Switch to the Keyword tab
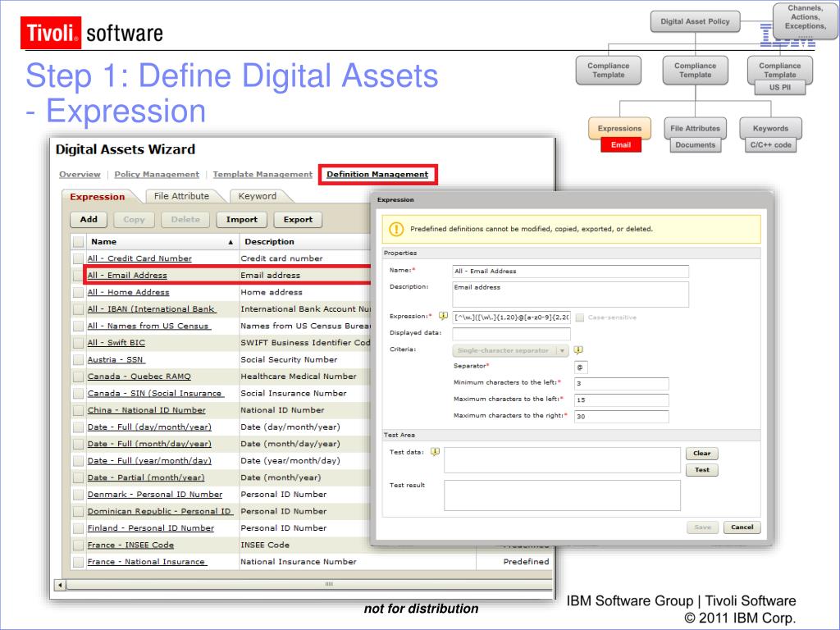This screenshot has height=630, width=840. click(258, 196)
